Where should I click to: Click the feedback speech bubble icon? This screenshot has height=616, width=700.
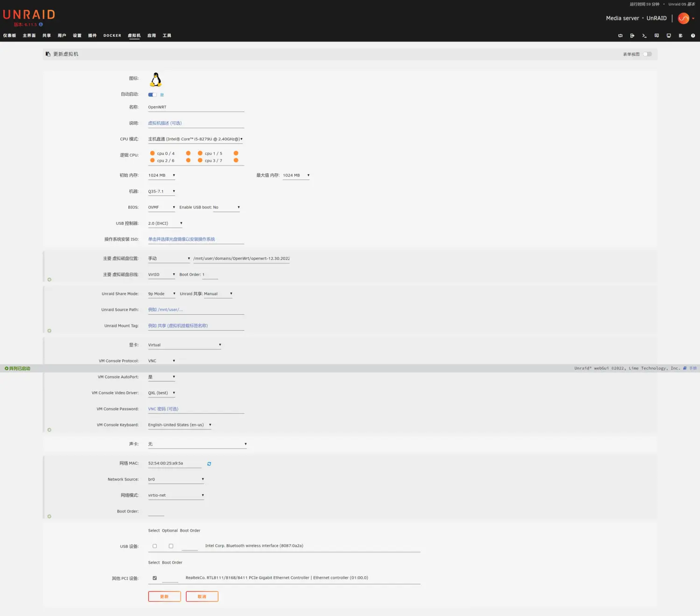click(656, 35)
